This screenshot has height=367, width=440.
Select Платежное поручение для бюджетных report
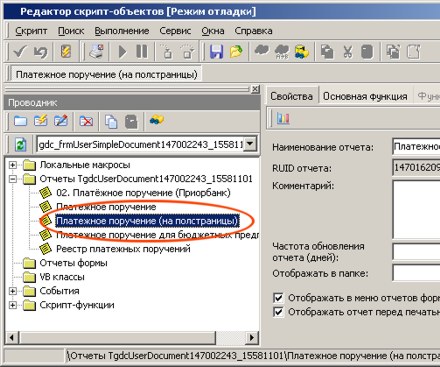pos(157,235)
